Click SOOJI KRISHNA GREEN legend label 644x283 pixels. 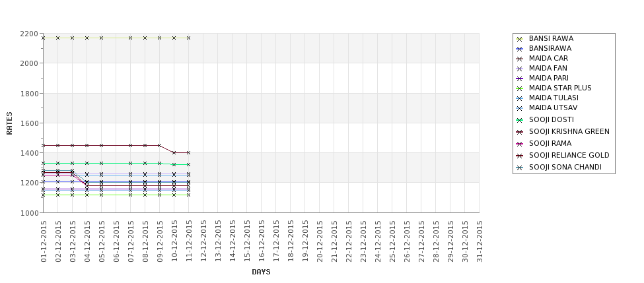[x=569, y=131]
